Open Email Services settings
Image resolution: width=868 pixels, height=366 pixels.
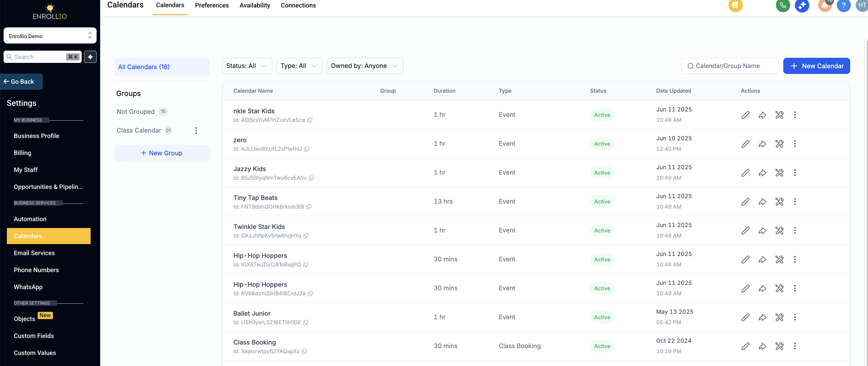tap(34, 253)
